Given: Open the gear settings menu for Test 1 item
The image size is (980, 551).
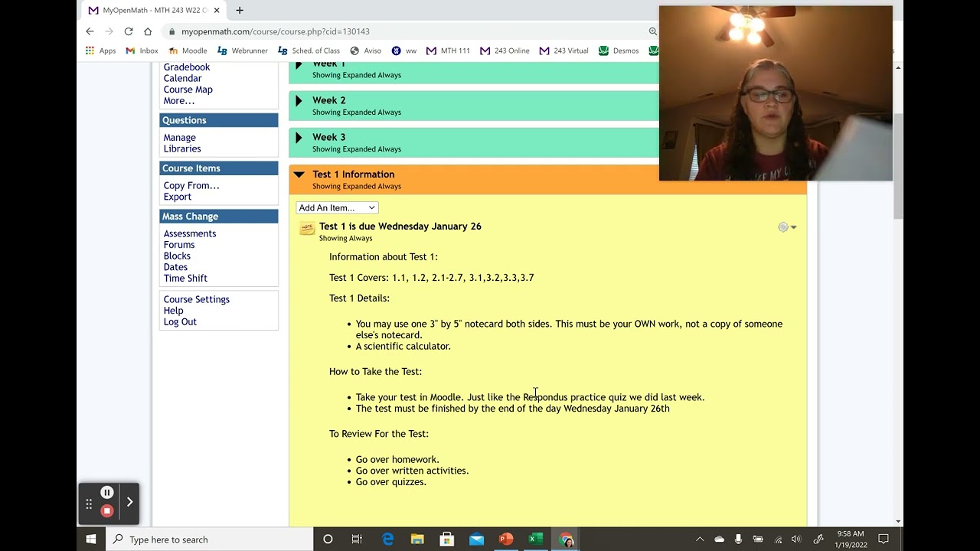Looking at the screenshot, I should coord(787,227).
